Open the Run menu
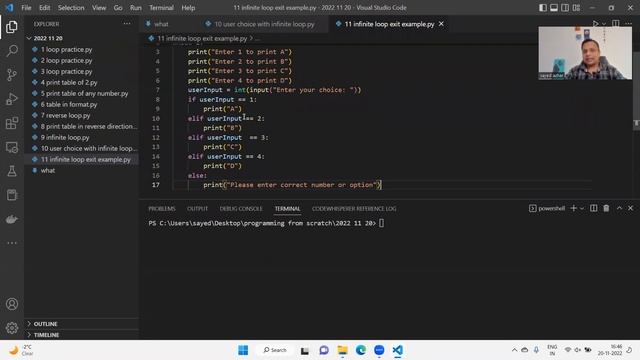 (x=136, y=8)
